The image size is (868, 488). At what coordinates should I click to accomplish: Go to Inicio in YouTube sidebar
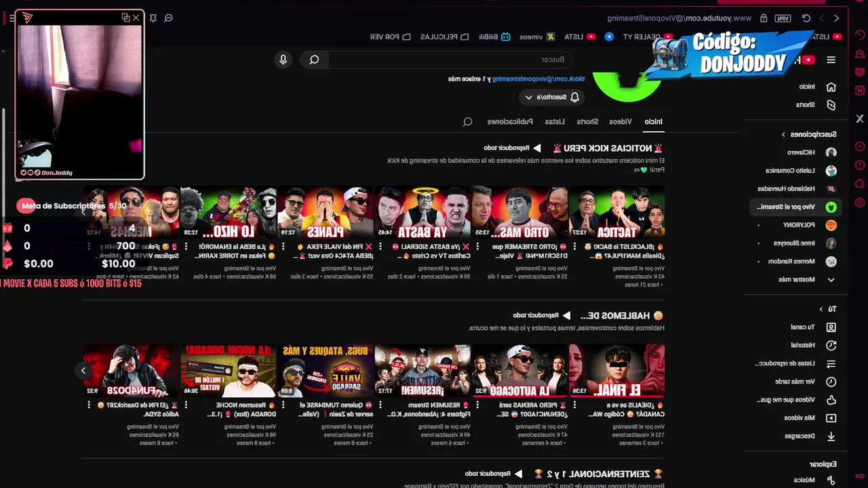click(818, 87)
